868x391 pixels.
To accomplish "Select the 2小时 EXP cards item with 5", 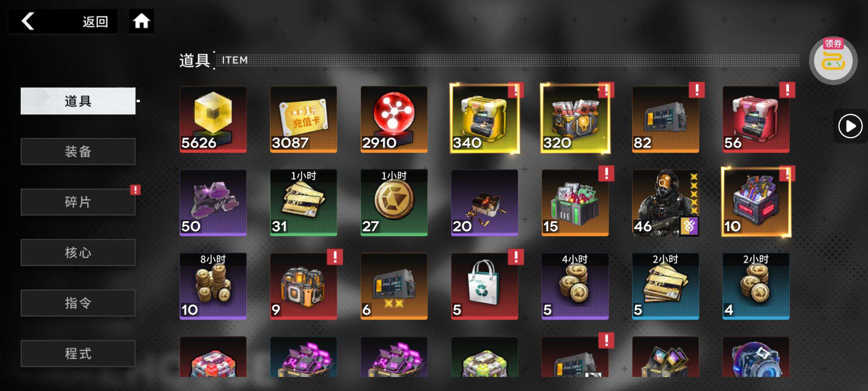I will click(665, 286).
